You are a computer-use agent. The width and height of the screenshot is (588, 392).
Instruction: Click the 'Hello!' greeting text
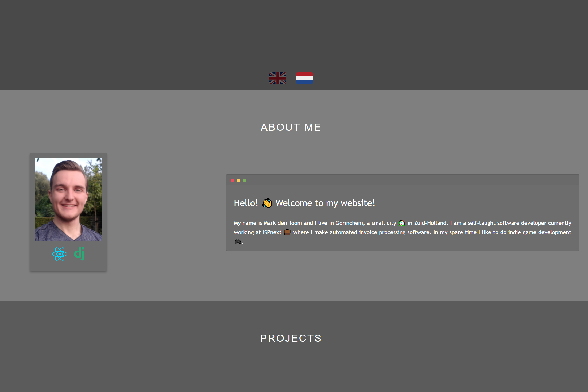(246, 203)
